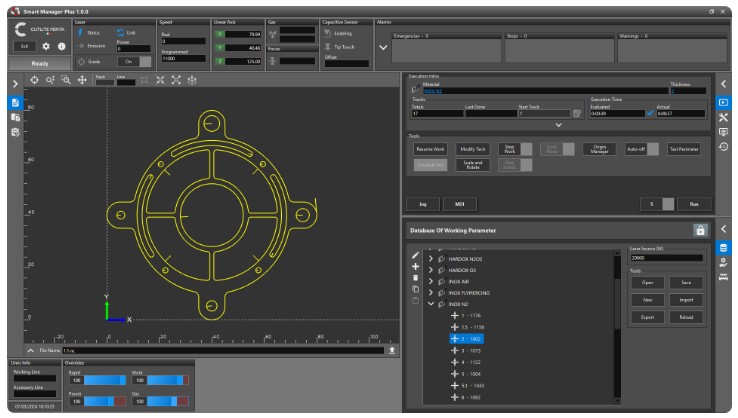Expand the file name bar's up chevron
Viewport: 738px width, 418px height.
(31, 350)
